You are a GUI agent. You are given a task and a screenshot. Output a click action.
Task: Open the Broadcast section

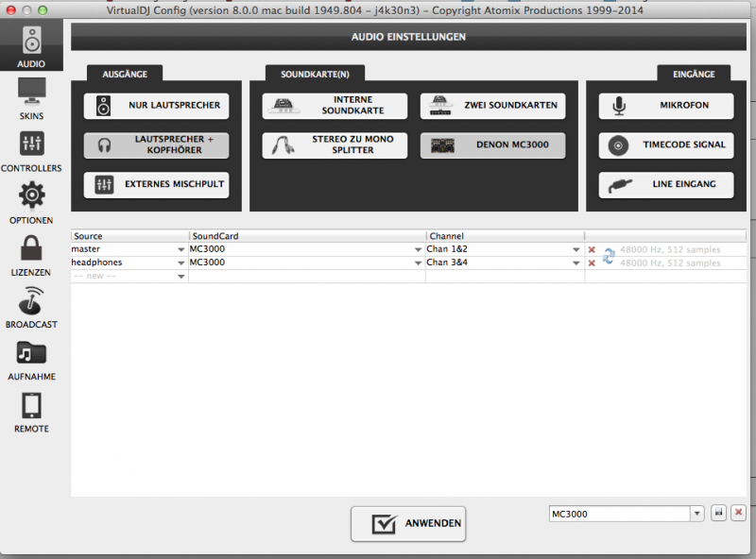click(31, 308)
